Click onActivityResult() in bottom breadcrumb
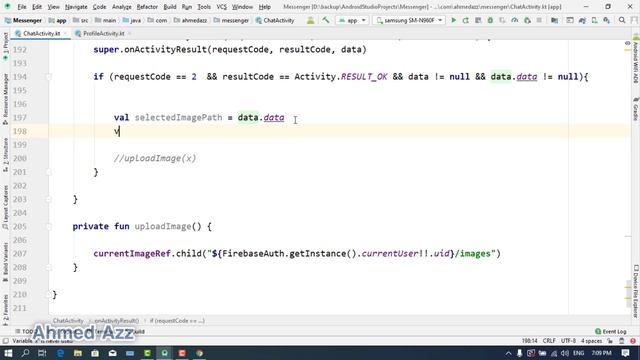Viewport: 640px width, 360px height. pos(117,321)
